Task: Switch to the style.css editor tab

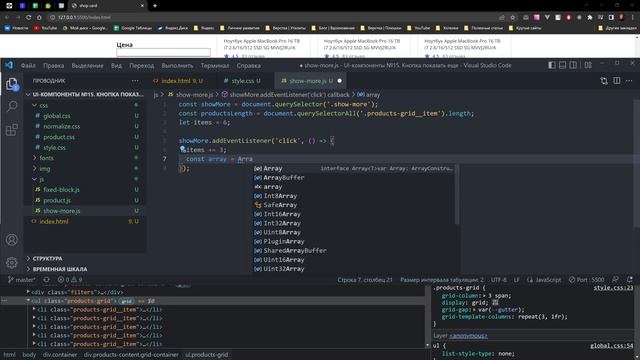Action: 242,81
